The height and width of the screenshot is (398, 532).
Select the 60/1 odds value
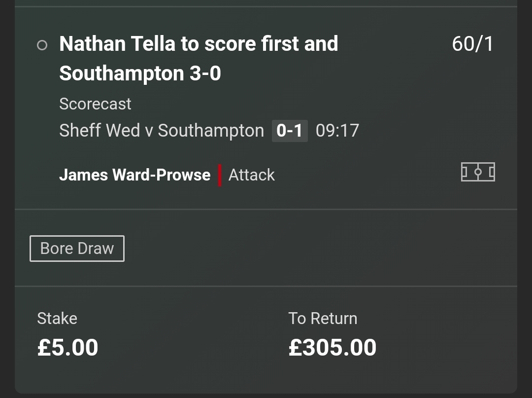472,44
